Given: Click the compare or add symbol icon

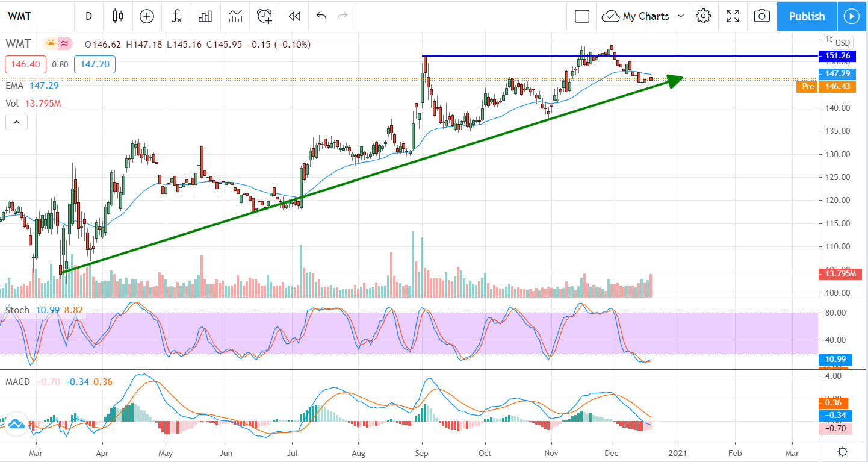Looking at the screenshot, I should tap(147, 16).
